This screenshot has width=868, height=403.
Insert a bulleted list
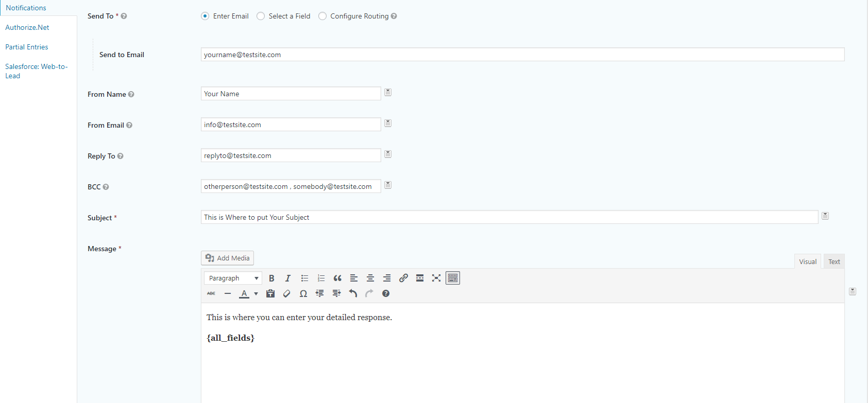coord(304,278)
